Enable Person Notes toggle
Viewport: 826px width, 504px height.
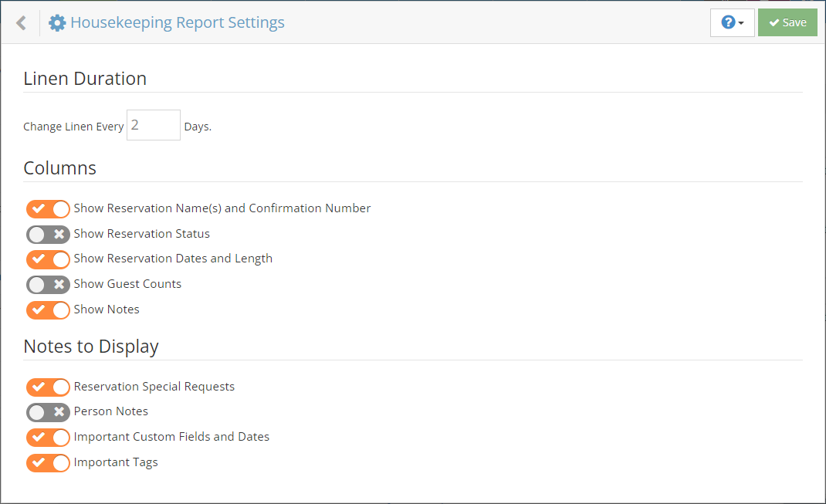click(48, 412)
